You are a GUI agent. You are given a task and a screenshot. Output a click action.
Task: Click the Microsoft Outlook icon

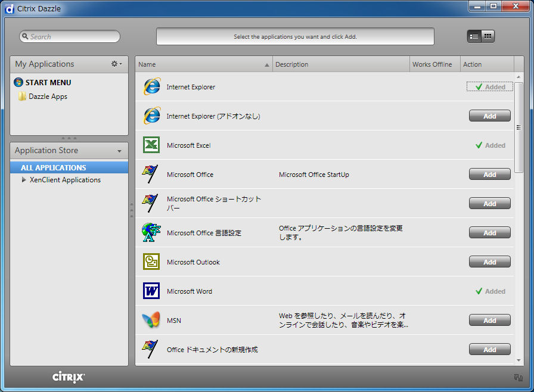coord(151,262)
